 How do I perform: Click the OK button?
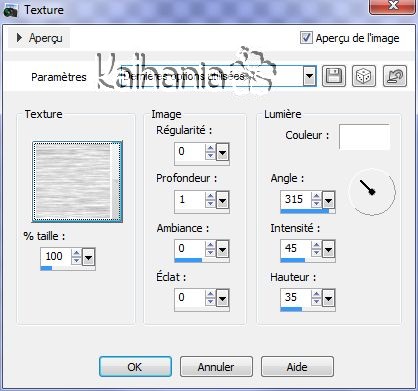click(135, 367)
